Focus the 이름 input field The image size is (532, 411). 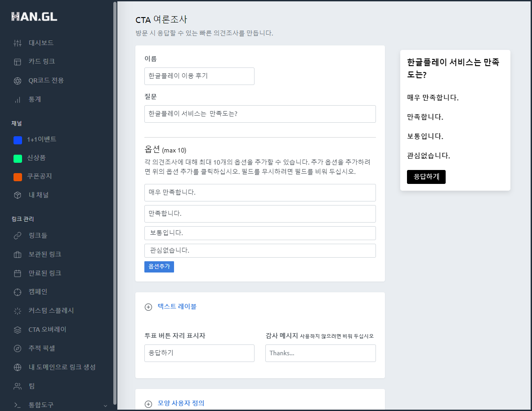(200, 76)
